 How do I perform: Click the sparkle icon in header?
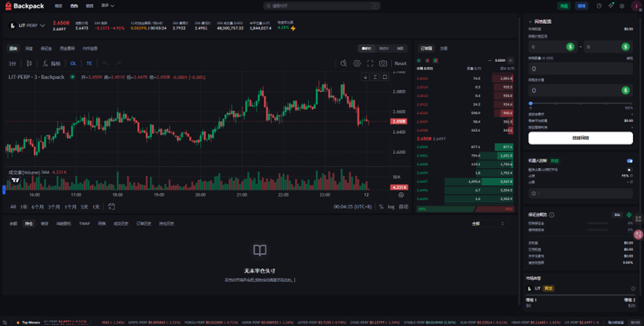point(610,6)
